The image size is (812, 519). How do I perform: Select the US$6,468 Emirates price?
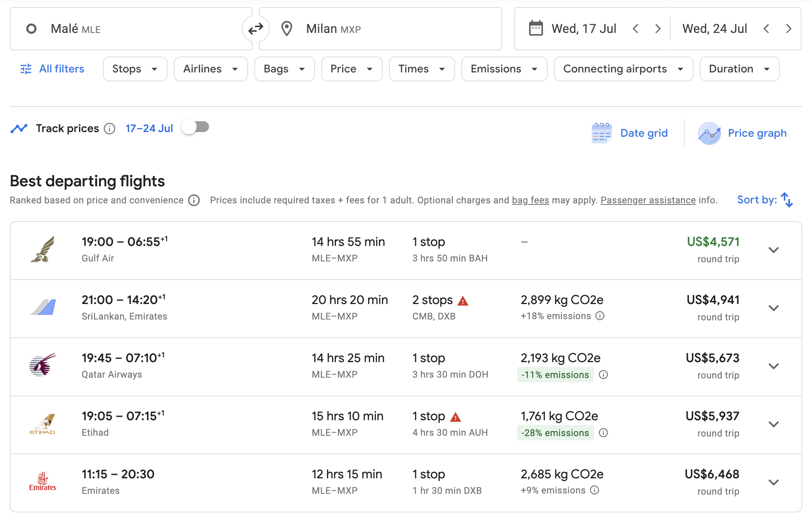[712, 474]
